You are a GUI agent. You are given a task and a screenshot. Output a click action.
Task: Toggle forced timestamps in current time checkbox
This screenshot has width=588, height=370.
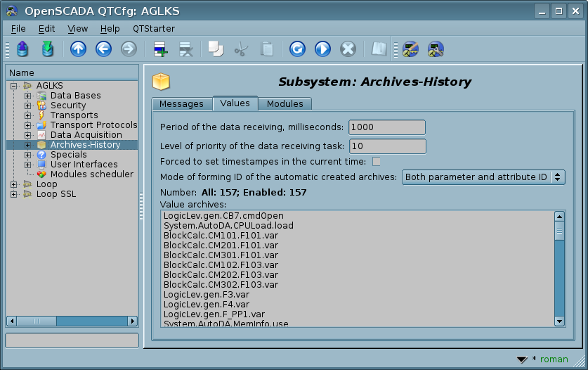tap(376, 162)
